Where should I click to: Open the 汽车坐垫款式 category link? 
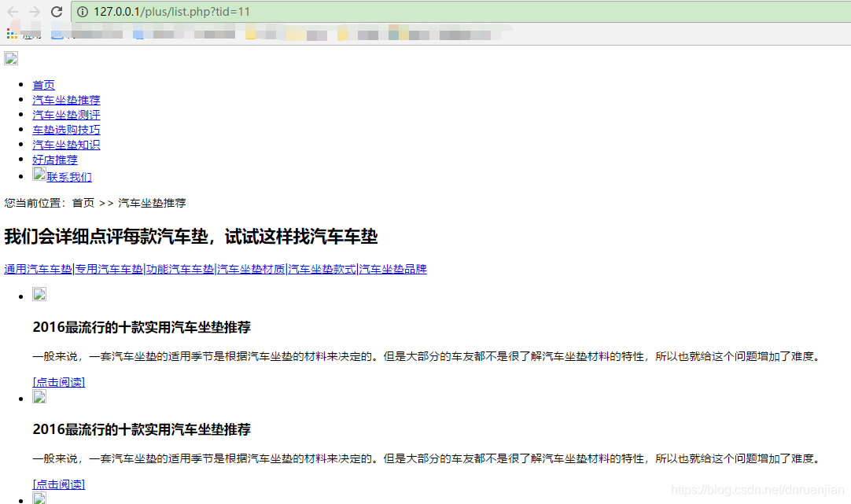point(322,269)
